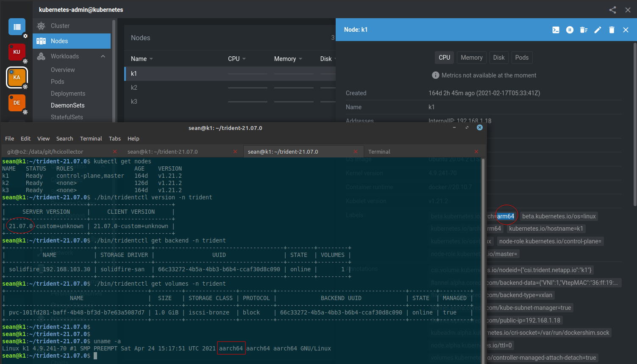Select the KU cluster icon
The image size is (637, 364).
[x=17, y=52]
